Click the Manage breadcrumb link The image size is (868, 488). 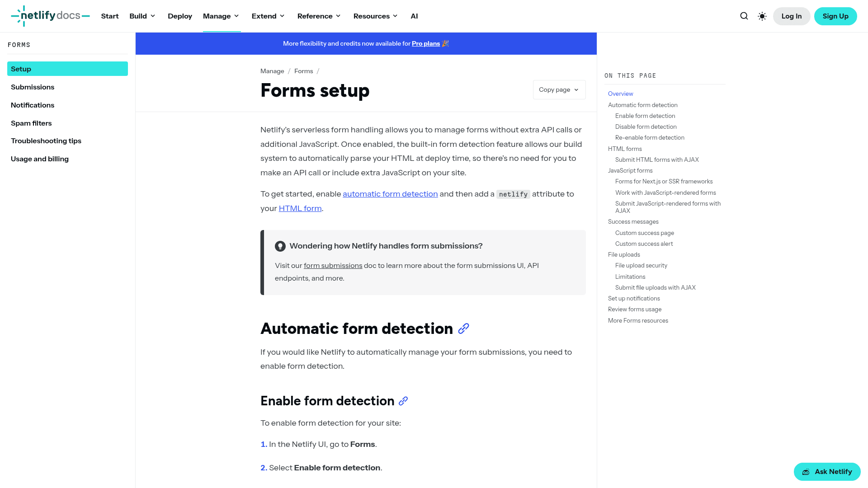coord(272,71)
